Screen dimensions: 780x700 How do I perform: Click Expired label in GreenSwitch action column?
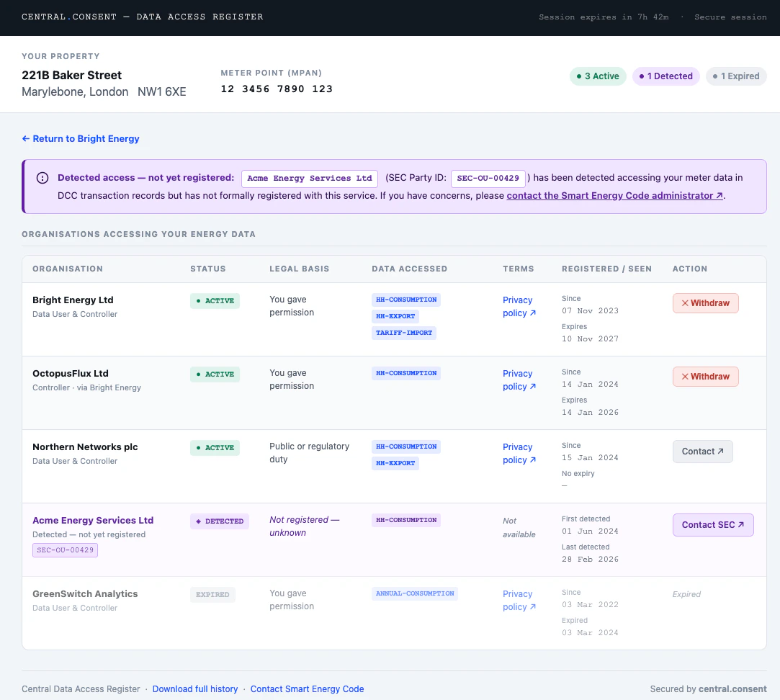686,595
